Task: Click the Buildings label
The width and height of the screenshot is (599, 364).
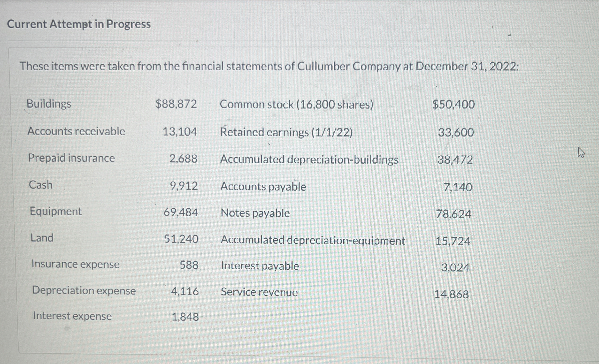Action: tap(49, 104)
